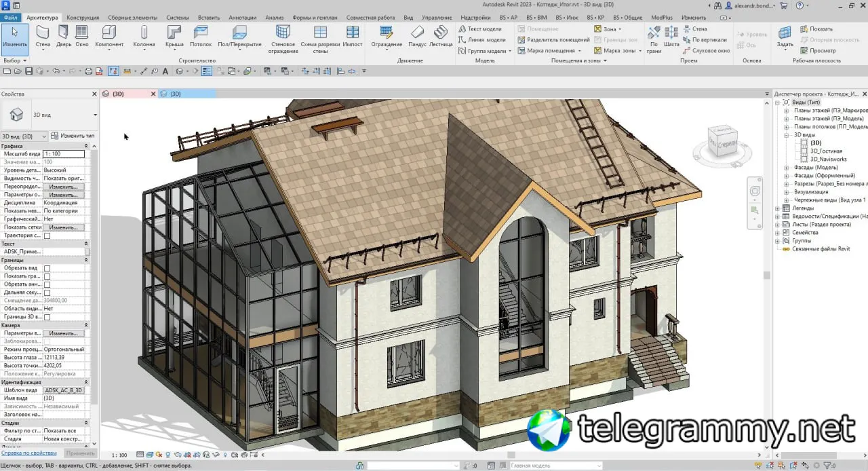Toggle Обрезать вид checkbox
This screenshot has height=471, width=868.
(47, 268)
